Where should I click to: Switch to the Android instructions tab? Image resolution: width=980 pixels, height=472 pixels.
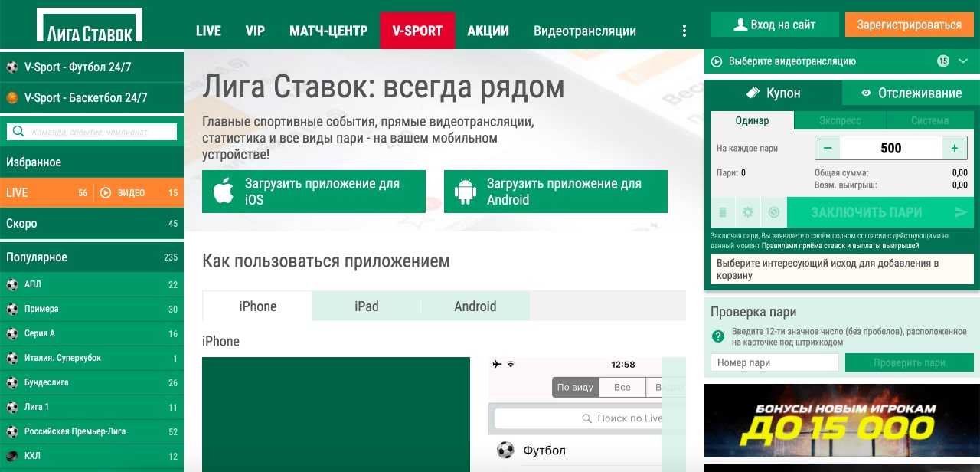coord(475,306)
